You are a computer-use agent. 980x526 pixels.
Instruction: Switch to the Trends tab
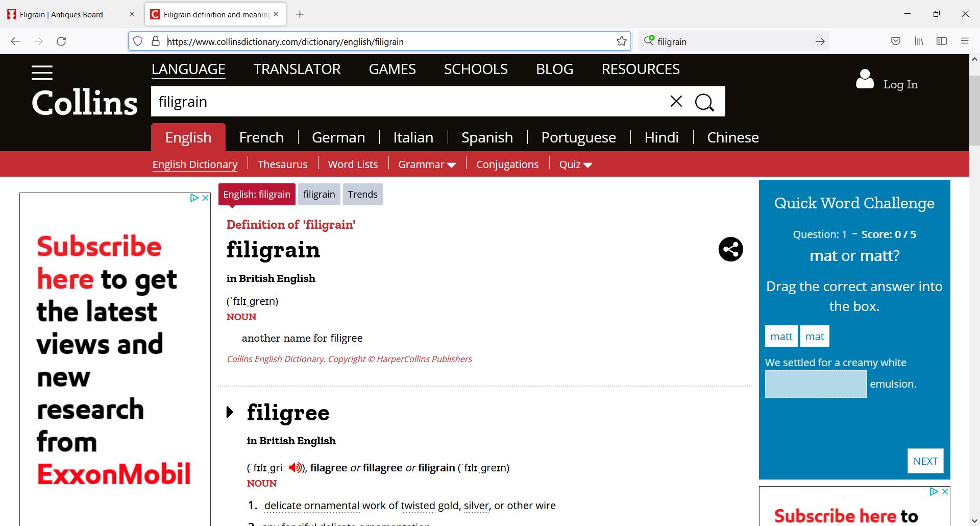pyautogui.click(x=362, y=195)
